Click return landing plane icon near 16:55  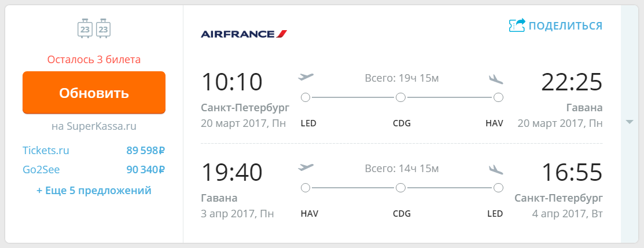pyautogui.click(x=496, y=169)
